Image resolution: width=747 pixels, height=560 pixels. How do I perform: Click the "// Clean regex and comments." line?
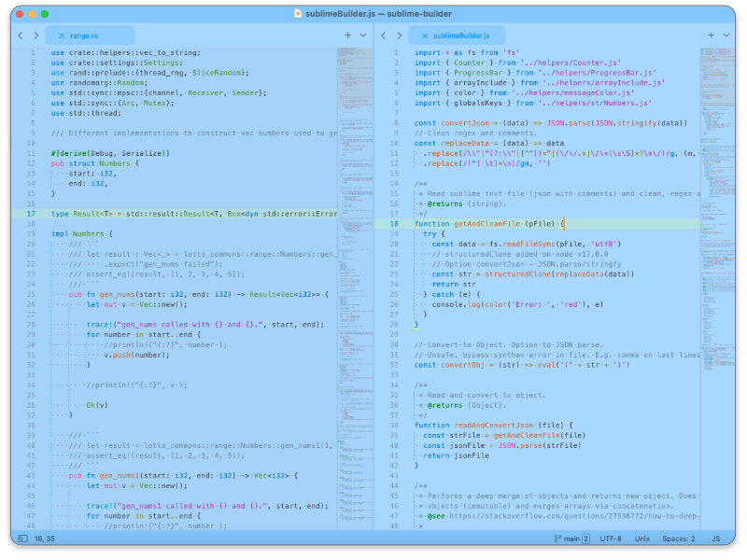[474, 133]
